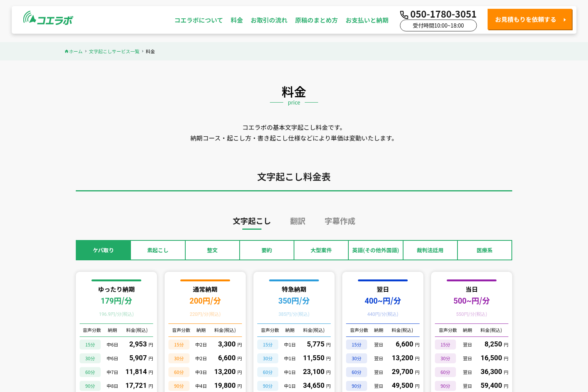Click the 特急納期 card heading
588x392 pixels.
point(294,289)
